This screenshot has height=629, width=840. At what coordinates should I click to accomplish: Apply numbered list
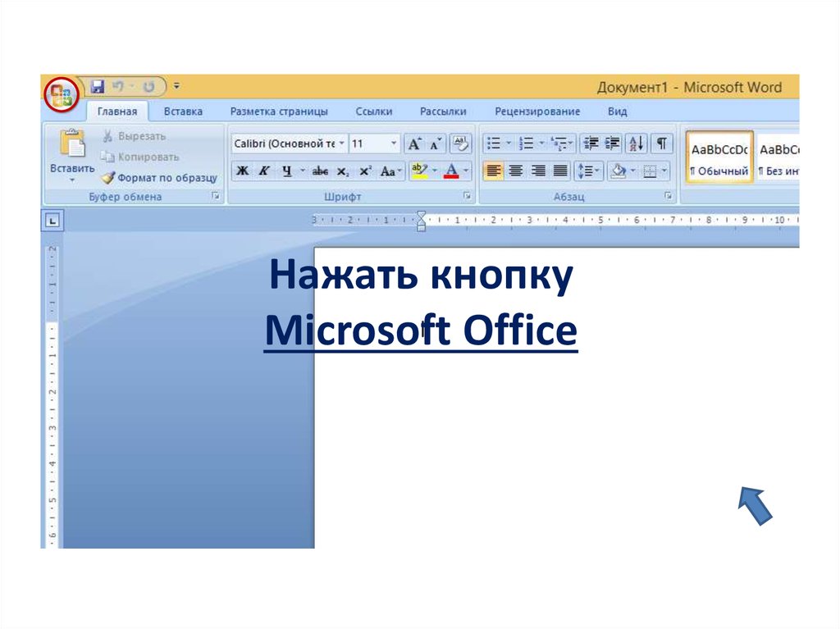tap(527, 143)
